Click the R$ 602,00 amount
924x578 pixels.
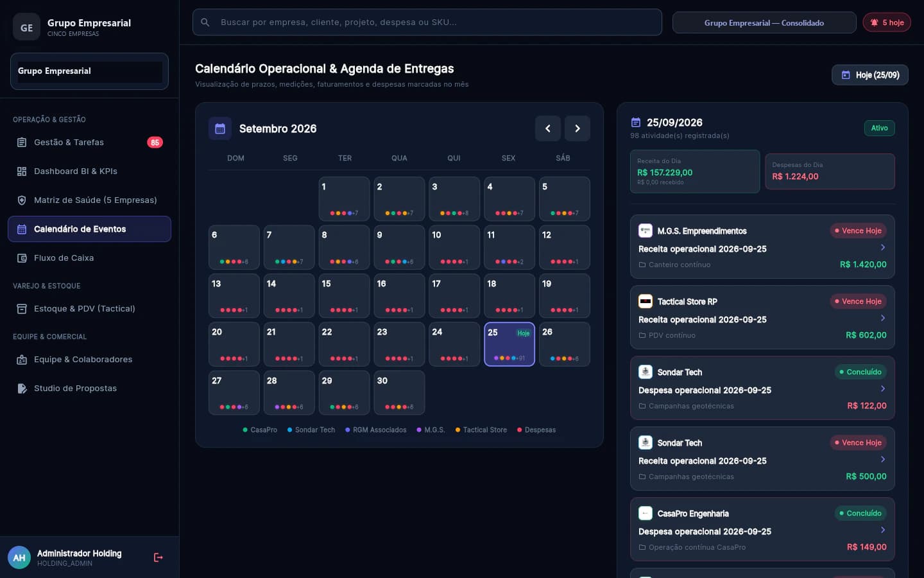click(866, 335)
